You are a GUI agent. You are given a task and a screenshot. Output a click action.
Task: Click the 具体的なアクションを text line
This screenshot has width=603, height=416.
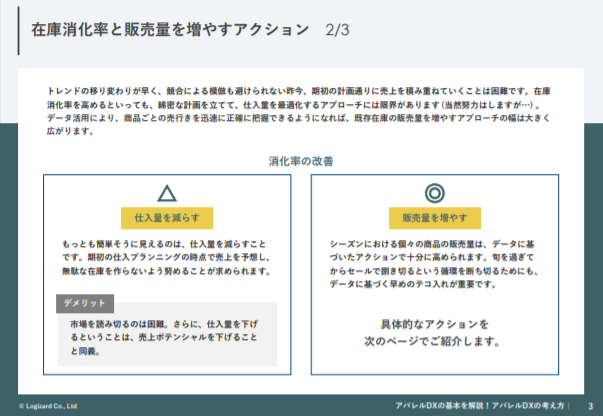point(434,324)
